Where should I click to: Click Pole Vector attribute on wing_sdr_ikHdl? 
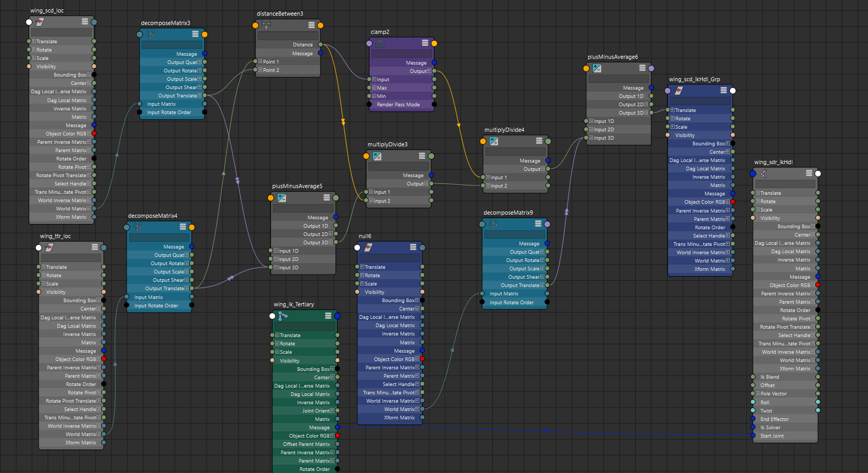click(x=773, y=394)
